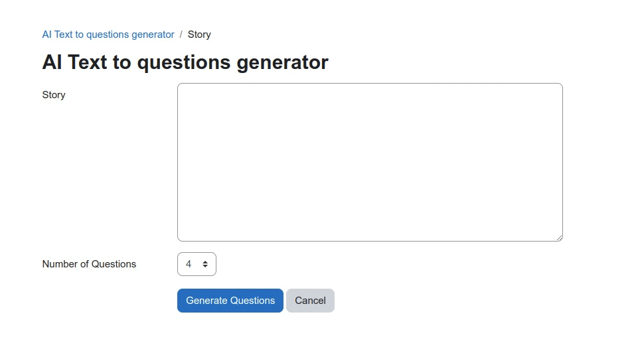Dismiss the form using Cancel
Screen dimensions: 644x357
pos(310,301)
